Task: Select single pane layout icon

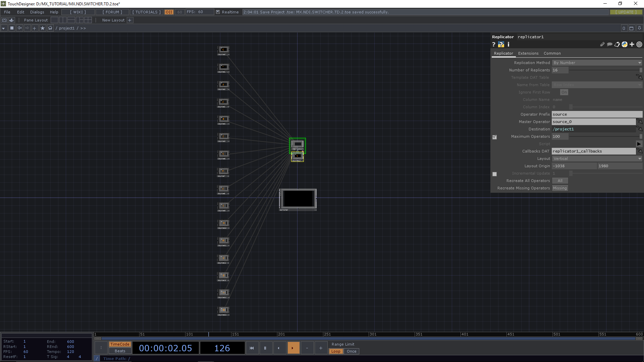Action: [54, 20]
